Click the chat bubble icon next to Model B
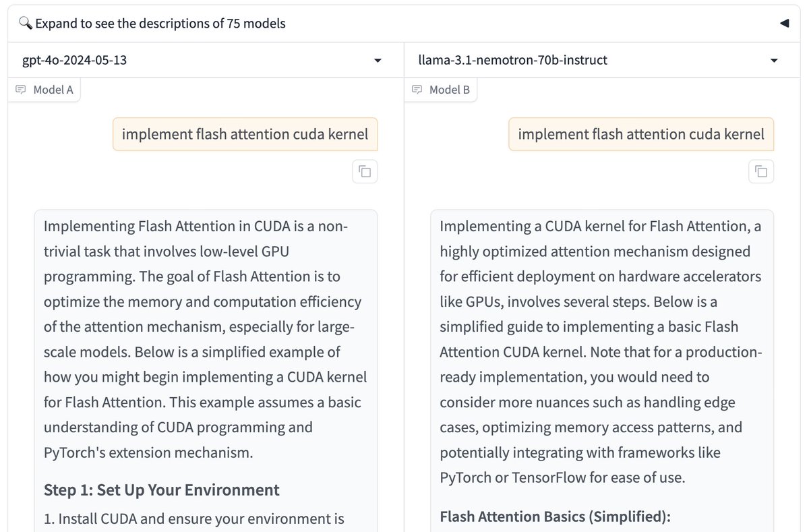Image resolution: width=809 pixels, height=532 pixels. click(417, 90)
